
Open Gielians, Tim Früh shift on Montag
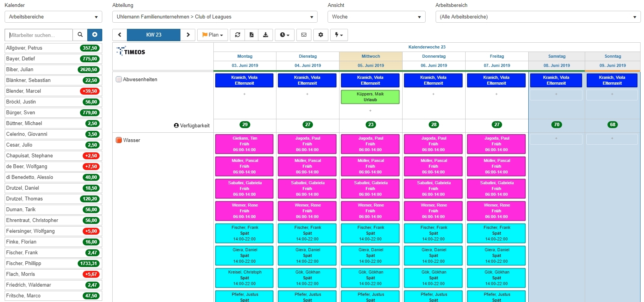click(245, 144)
